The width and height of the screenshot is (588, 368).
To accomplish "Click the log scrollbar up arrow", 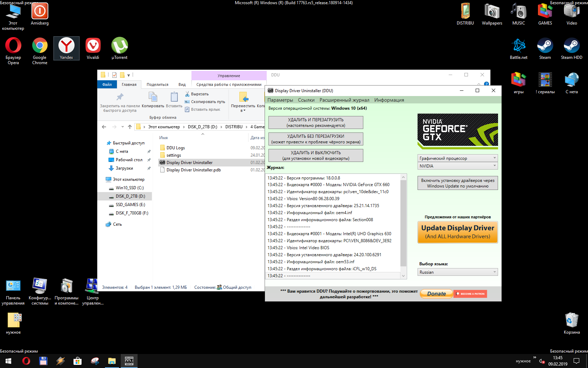I will tap(403, 177).
